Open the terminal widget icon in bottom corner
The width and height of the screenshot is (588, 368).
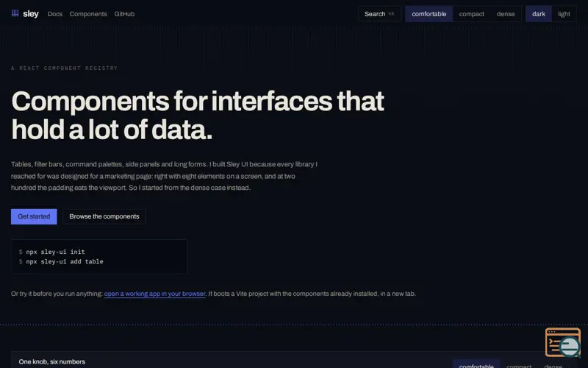(x=563, y=342)
